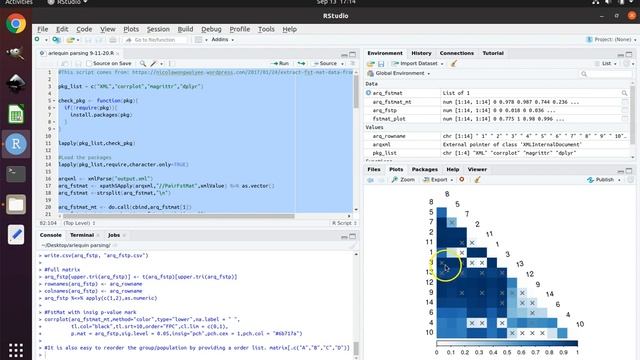Click the Open File folder icon

point(71,40)
